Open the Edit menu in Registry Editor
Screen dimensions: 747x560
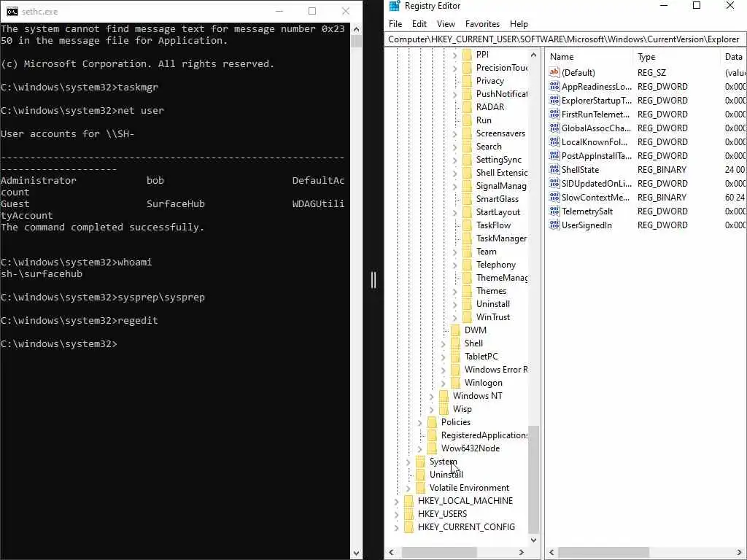[x=419, y=24]
